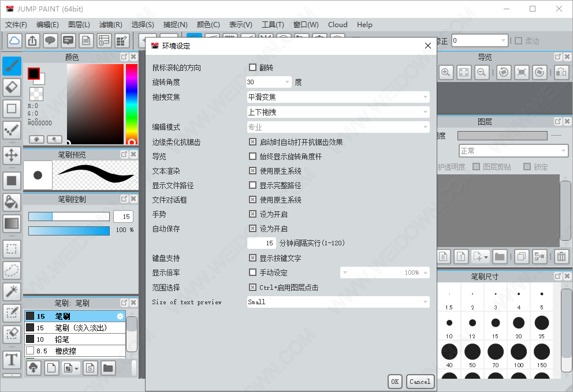Click brush folder icon at bottom
Viewport: 573px width, 392px height.
108,368
